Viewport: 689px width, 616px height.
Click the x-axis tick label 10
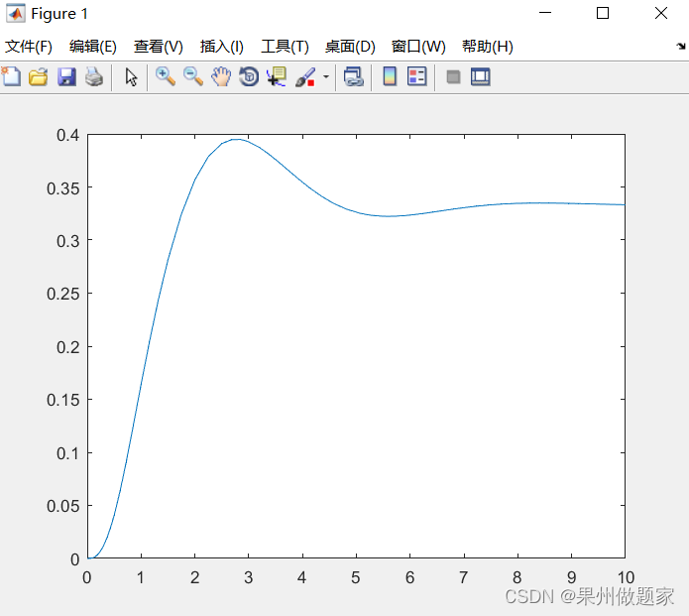click(x=626, y=577)
